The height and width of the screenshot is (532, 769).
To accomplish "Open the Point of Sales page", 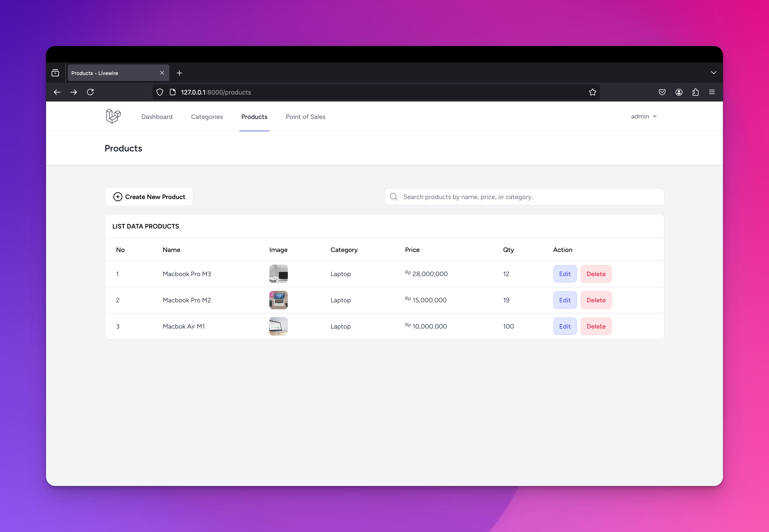I will [306, 117].
